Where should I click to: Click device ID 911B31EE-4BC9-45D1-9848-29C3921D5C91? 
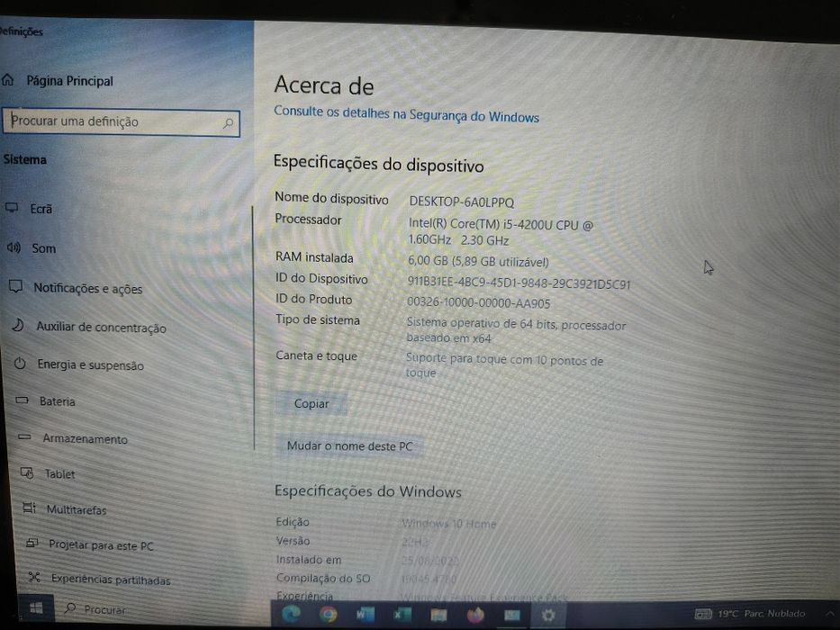click(x=519, y=283)
